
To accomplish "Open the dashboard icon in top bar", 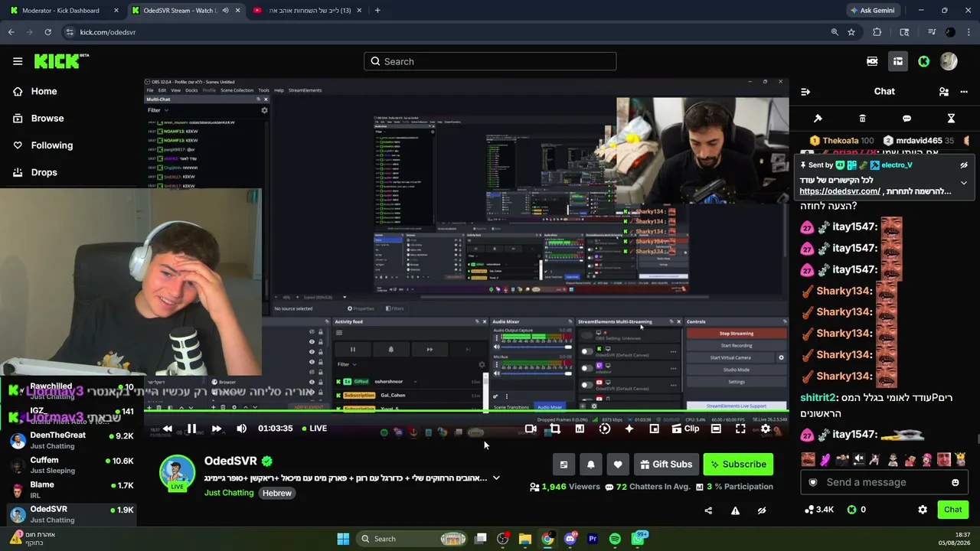I will click(898, 61).
